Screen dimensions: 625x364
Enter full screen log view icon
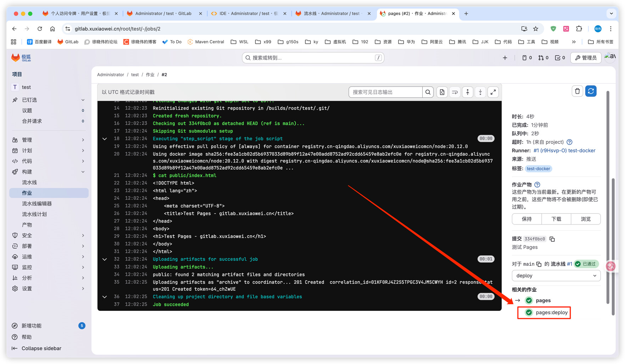pyautogui.click(x=493, y=92)
